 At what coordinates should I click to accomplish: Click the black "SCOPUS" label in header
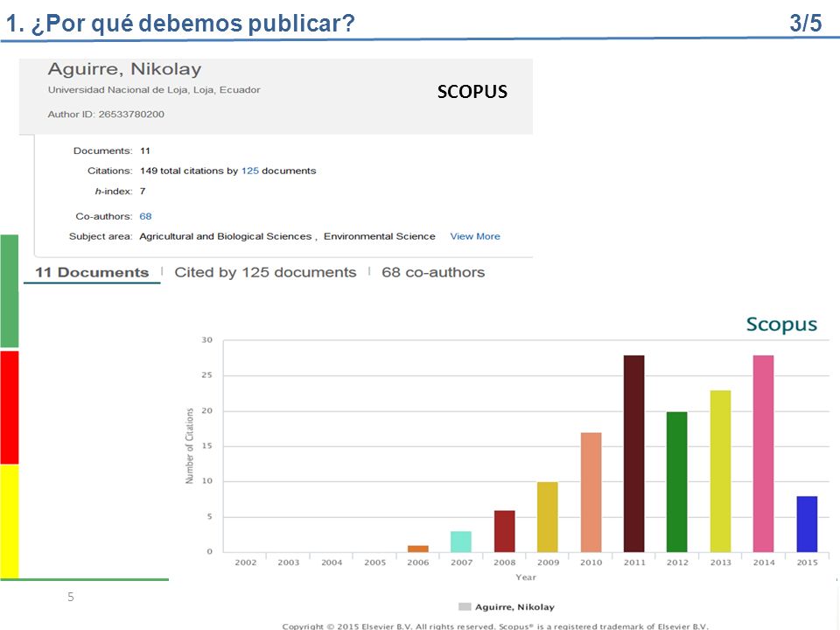472,92
